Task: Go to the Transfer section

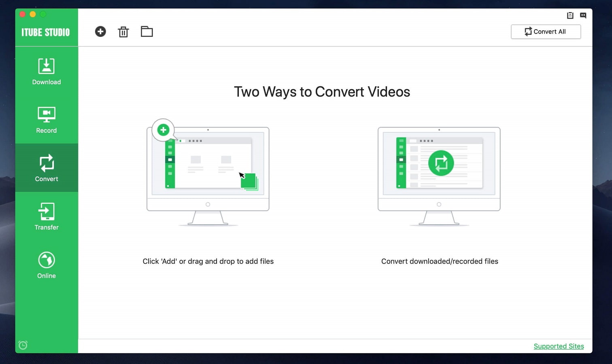Action: click(47, 216)
